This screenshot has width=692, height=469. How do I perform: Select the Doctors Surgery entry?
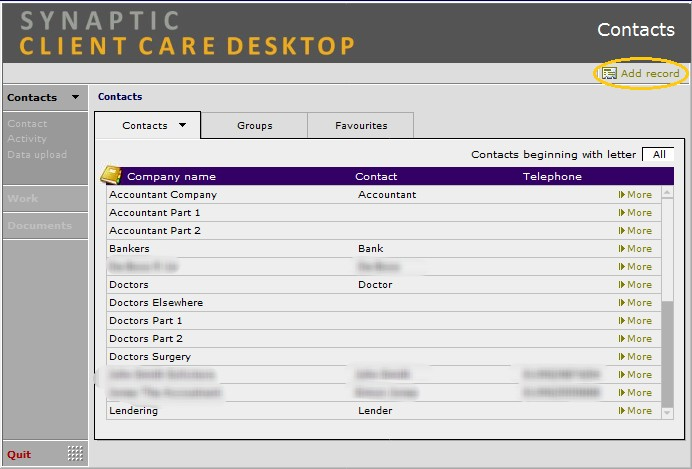click(150, 357)
